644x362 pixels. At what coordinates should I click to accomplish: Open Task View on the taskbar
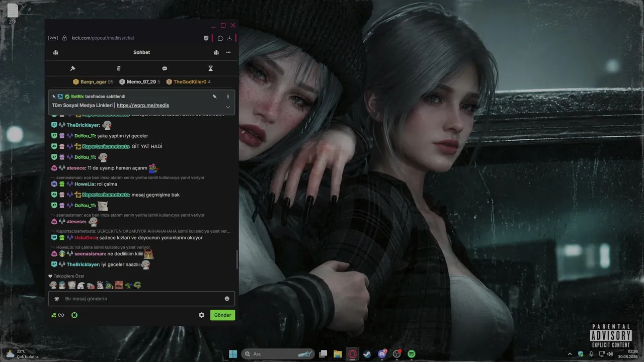point(324,354)
